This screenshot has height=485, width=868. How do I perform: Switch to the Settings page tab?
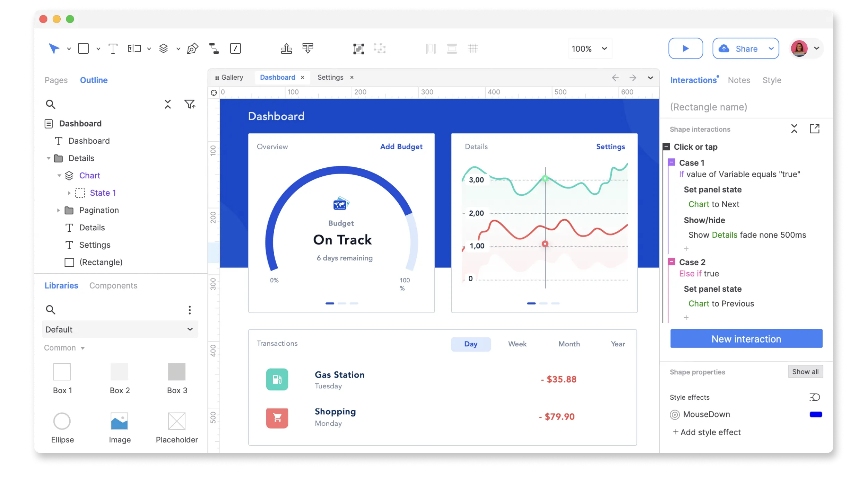[x=330, y=77]
